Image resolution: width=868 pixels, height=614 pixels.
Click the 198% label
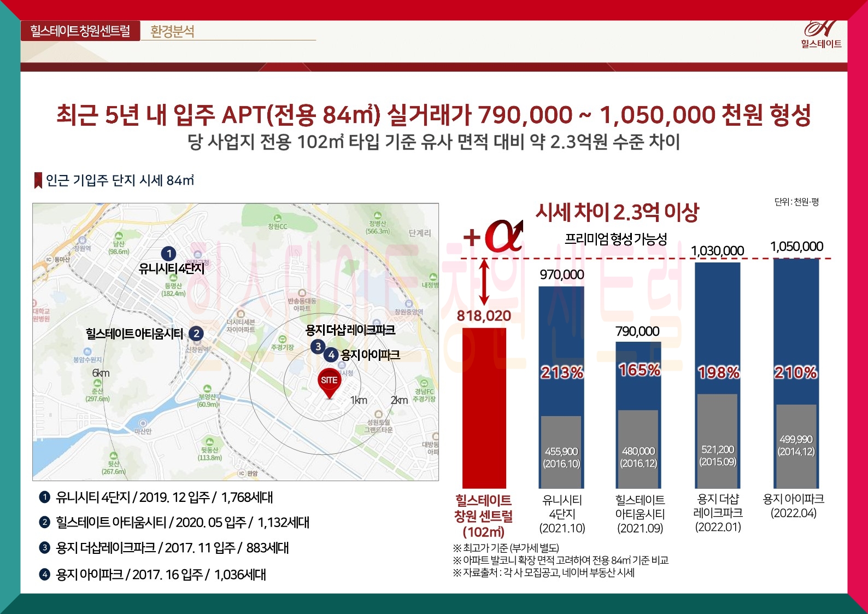point(719,373)
